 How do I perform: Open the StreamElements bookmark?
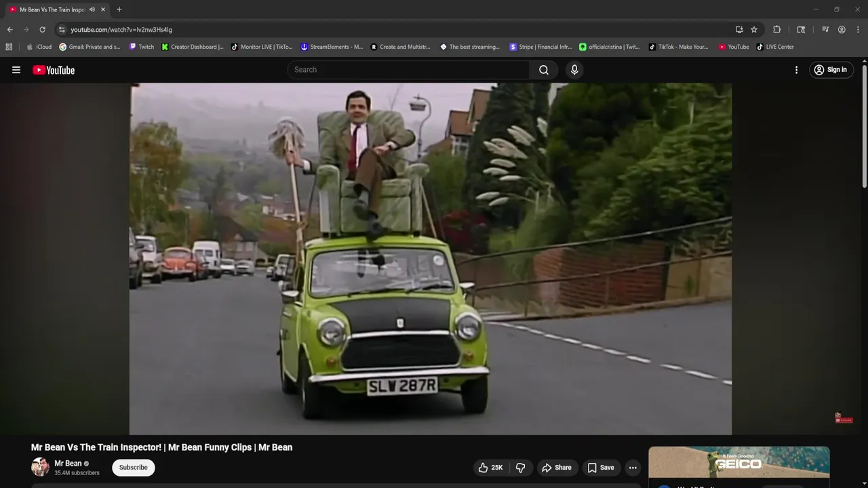[332, 47]
